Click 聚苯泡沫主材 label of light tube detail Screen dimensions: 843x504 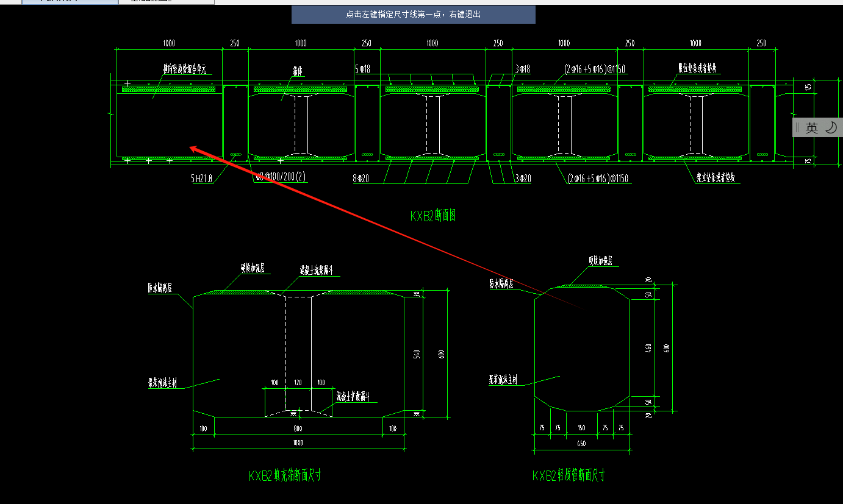[503, 379]
